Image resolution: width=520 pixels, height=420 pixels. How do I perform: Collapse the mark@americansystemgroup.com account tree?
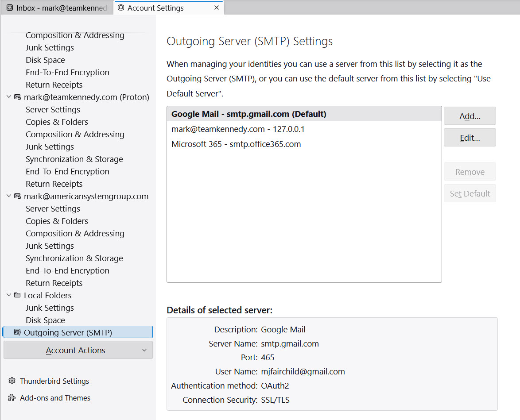(9, 196)
